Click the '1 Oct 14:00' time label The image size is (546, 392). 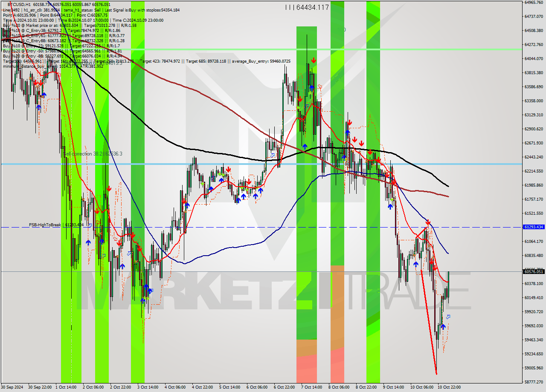(66, 387)
